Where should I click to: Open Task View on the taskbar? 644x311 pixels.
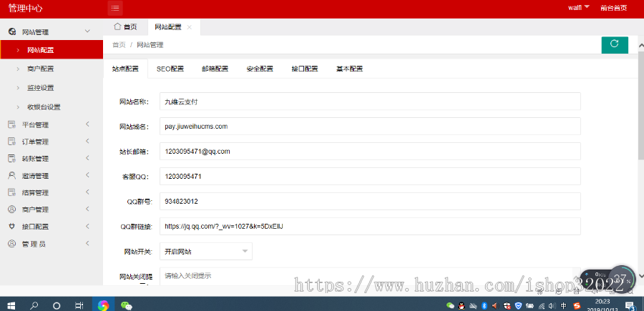[79, 305]
